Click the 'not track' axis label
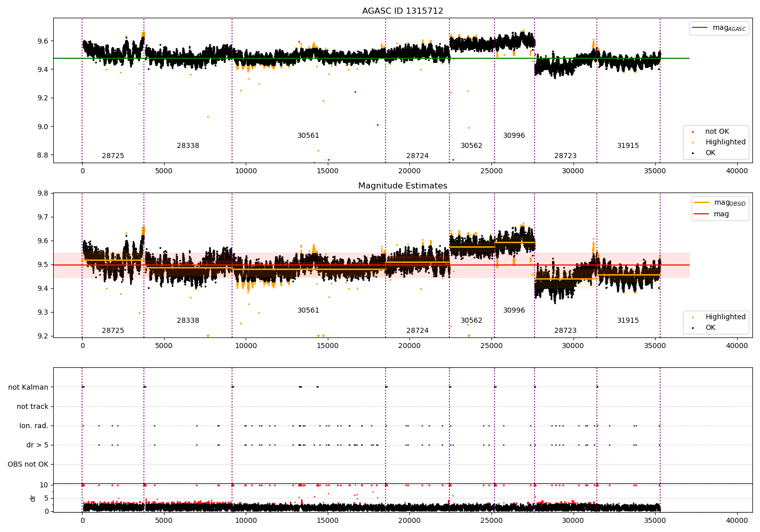 [x=32, y=406]
